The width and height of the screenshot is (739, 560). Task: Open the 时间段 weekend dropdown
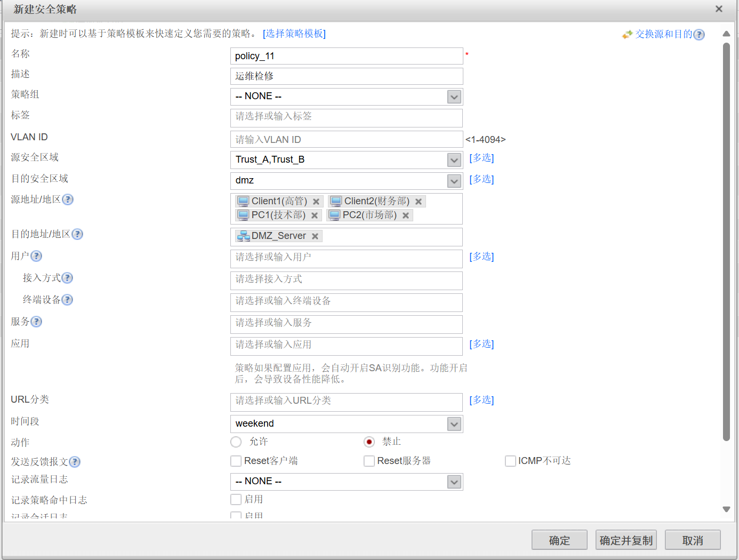[x=454, y=424]
